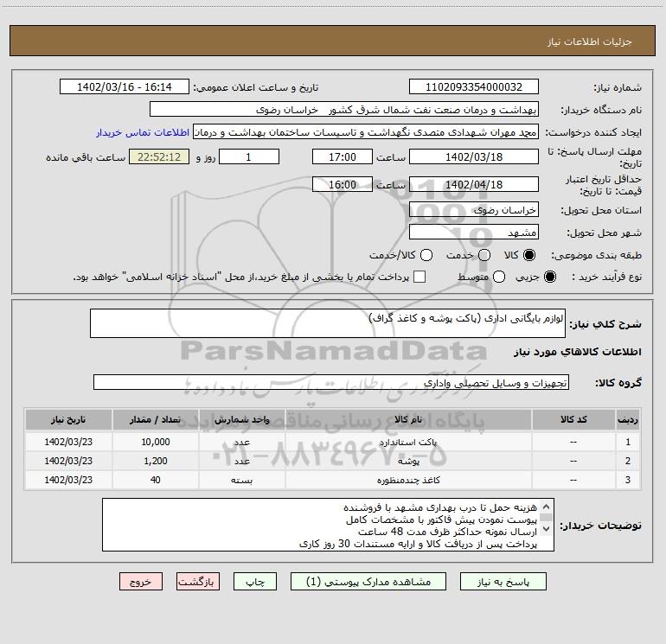Tick the اسناد خزانه اسلامی payment checkbox
Image resolution: width=666 pixels, height=644 pixels.
(419, 277)
